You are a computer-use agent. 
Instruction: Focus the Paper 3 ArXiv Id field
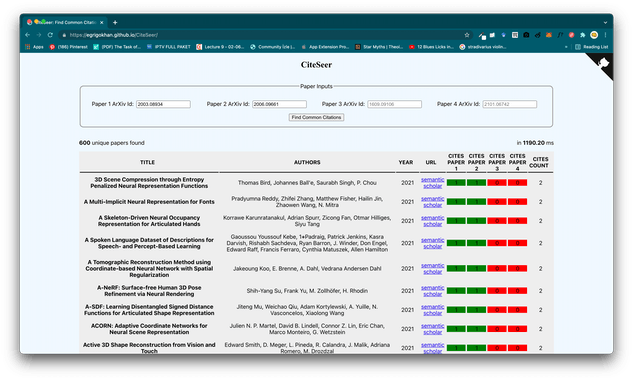(x=394, y=104)
